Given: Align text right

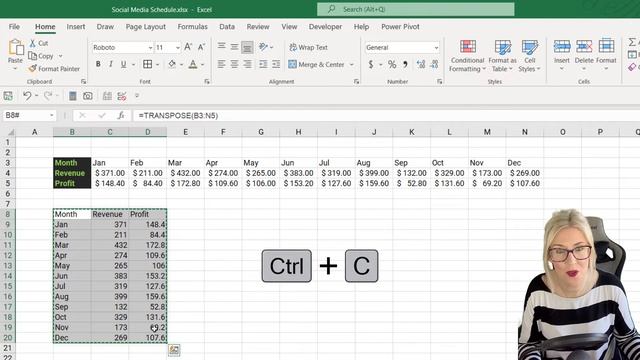Looking at the screenshot, I should click(247, 64).
